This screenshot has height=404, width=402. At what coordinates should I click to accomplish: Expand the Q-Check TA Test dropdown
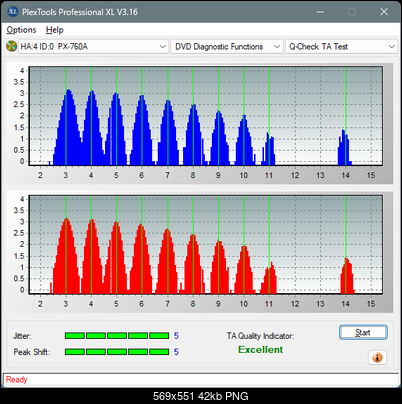coord(341,47)
